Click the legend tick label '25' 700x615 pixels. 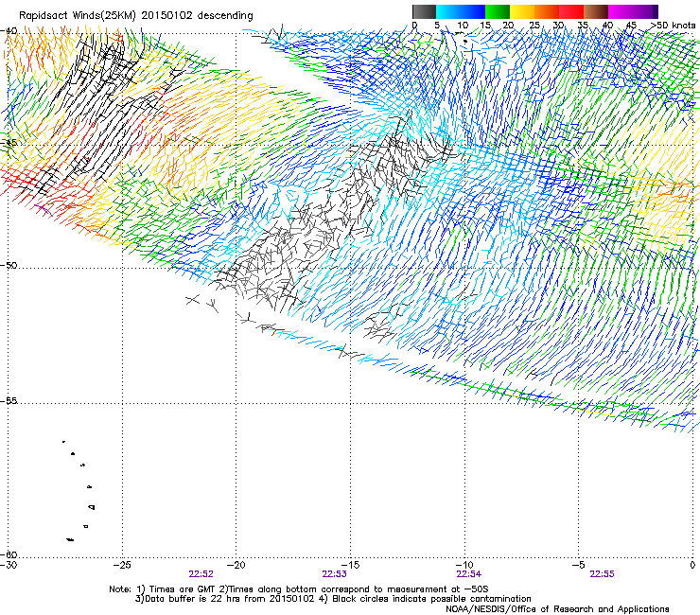[534, 26]
